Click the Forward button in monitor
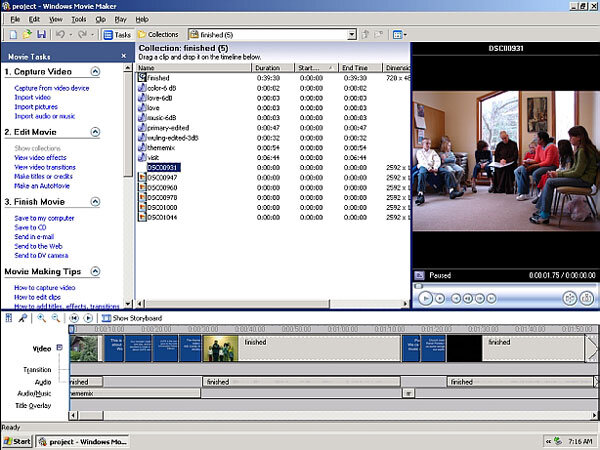600x450 pixels. (491, 298)
